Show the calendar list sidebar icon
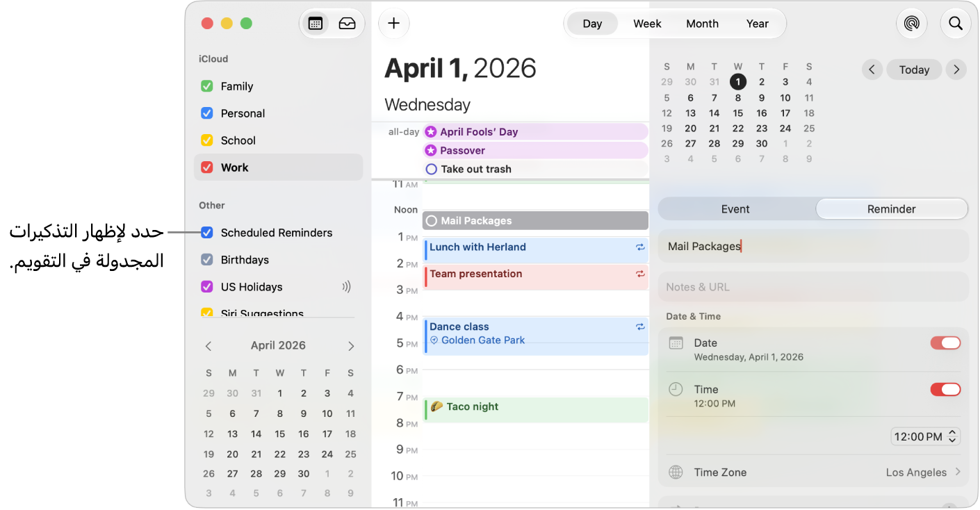This screenshot has width=980, height=510. point(316,24)
